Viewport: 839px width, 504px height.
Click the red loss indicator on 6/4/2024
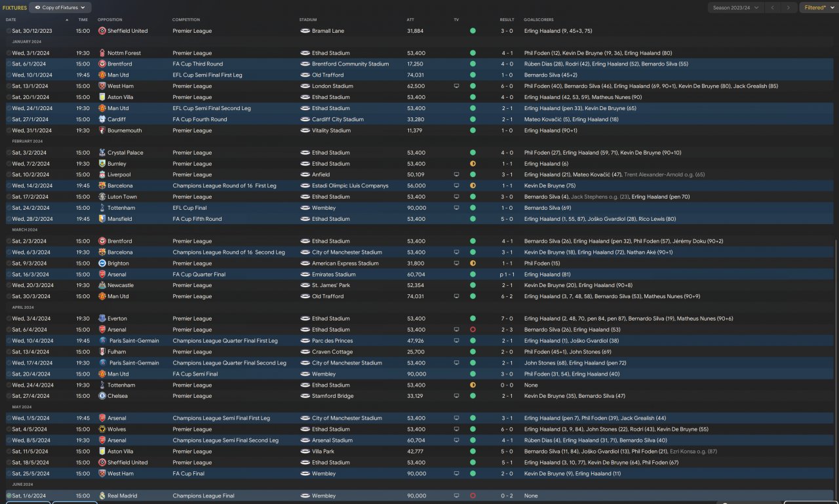[x=473, y=330]
